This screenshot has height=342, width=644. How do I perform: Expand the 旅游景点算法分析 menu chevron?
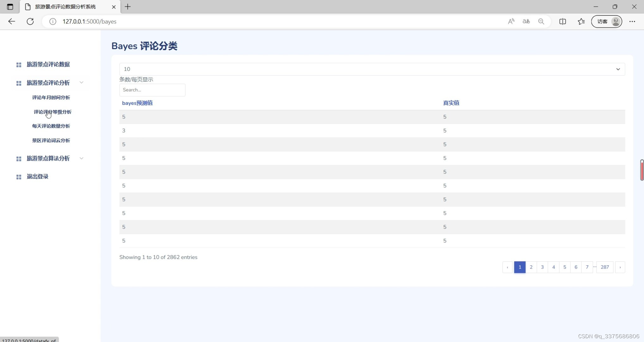tap(81, 158)
